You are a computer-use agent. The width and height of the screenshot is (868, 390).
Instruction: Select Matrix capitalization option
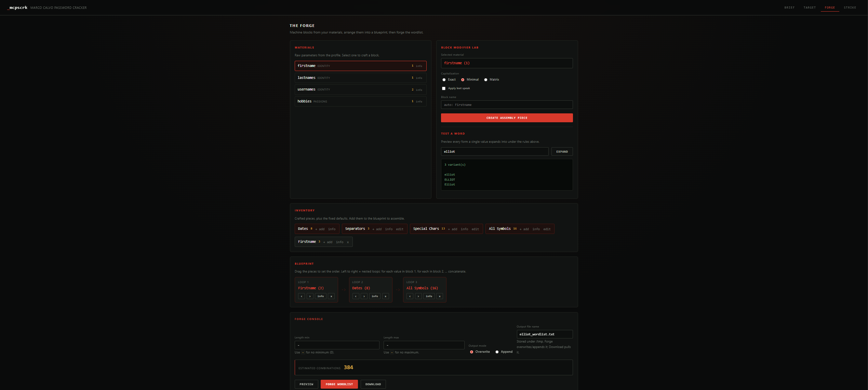[486, 80]
